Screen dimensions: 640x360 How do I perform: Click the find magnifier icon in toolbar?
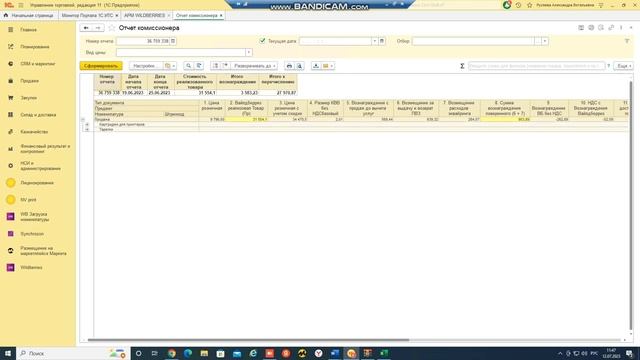tap(188, 66)
